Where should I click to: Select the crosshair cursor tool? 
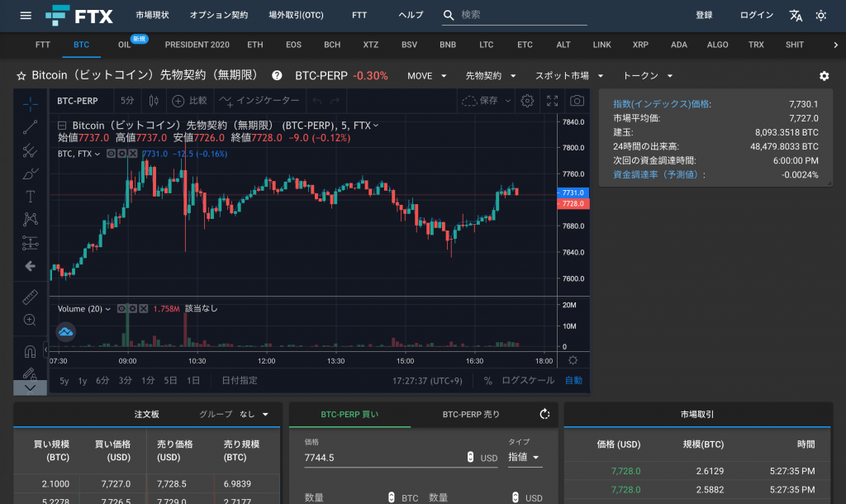coord(31,102)
